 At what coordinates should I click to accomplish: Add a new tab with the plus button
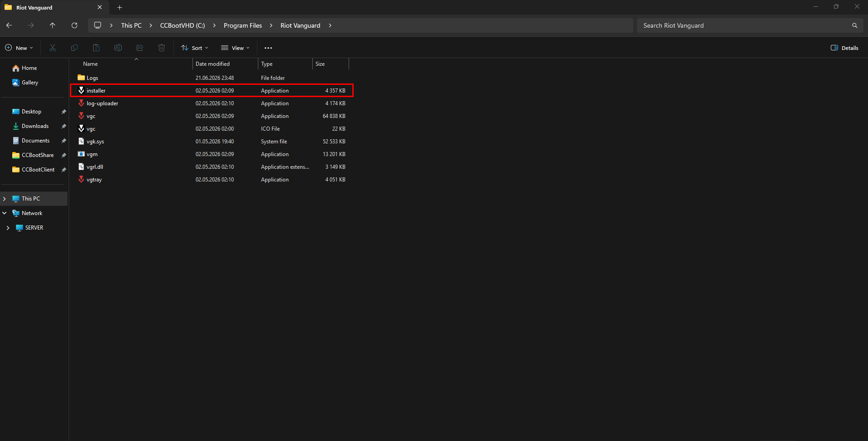[120, 7]
